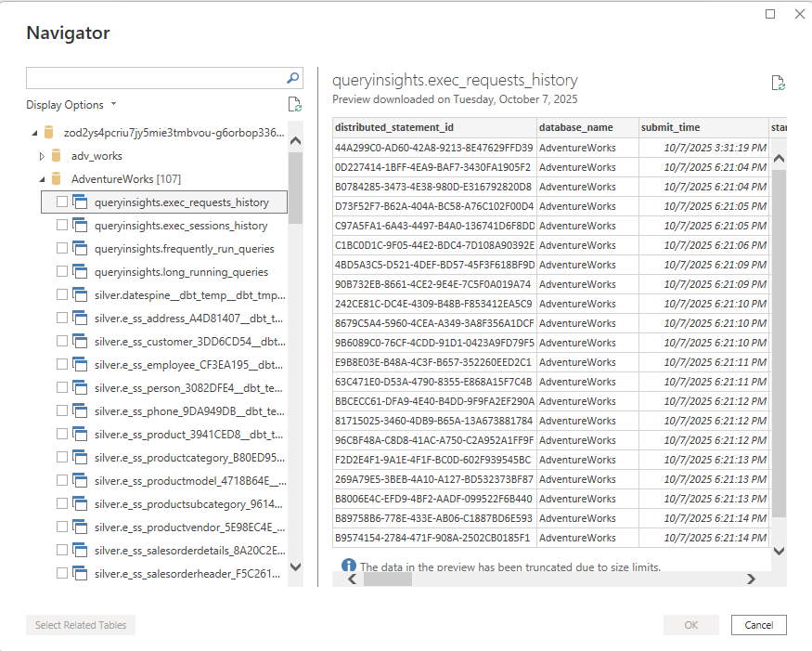Click the adv_works database icon
This screenshot has width=812, height=651.
[x=58, y=156]
